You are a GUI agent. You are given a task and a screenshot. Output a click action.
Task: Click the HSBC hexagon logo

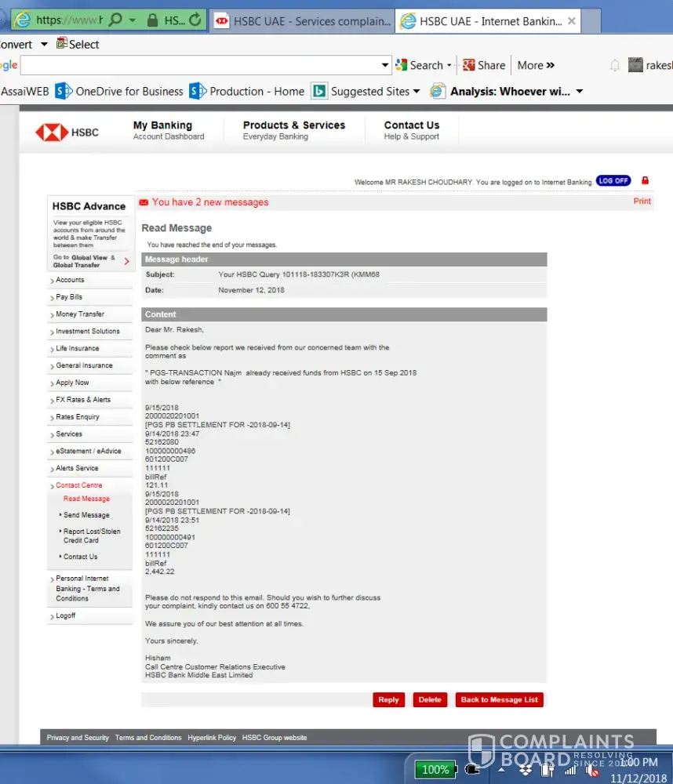point(52,132)
